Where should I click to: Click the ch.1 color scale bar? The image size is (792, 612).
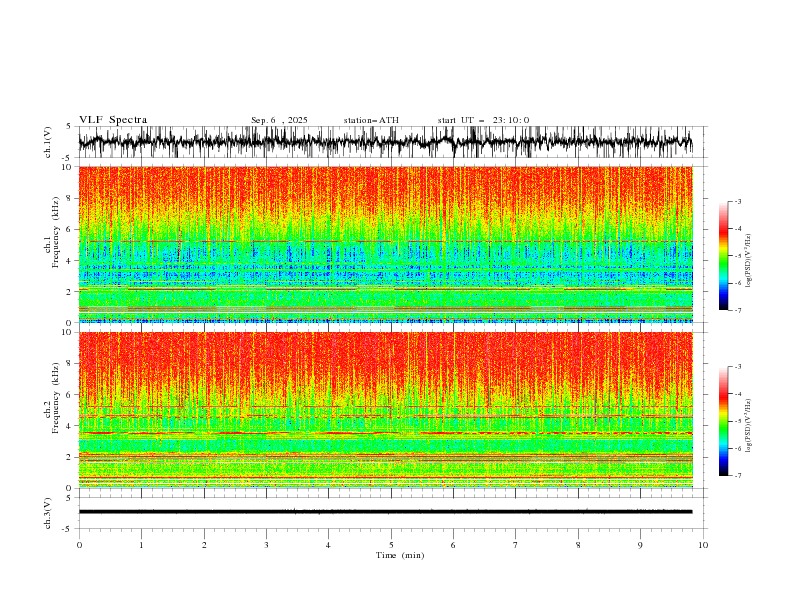tap(723, 256)
